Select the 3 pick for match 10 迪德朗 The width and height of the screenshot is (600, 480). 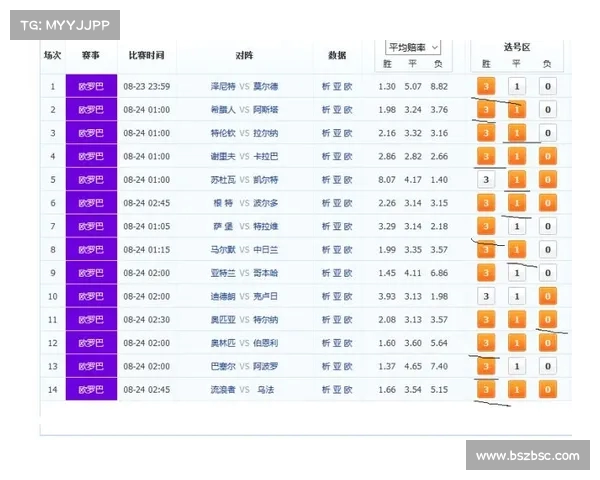click(x=486, y=297)
